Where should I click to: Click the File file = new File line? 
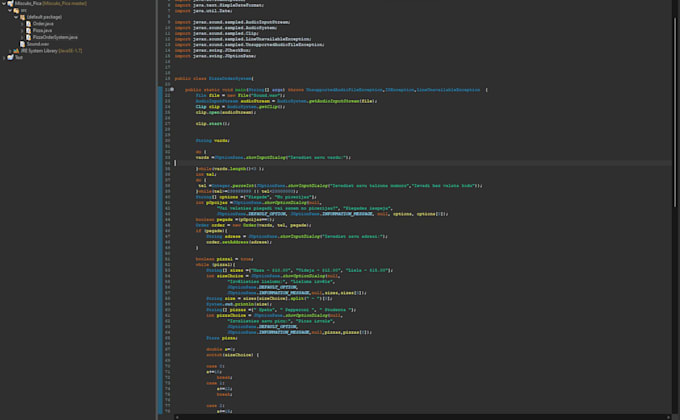click(240, 95)
